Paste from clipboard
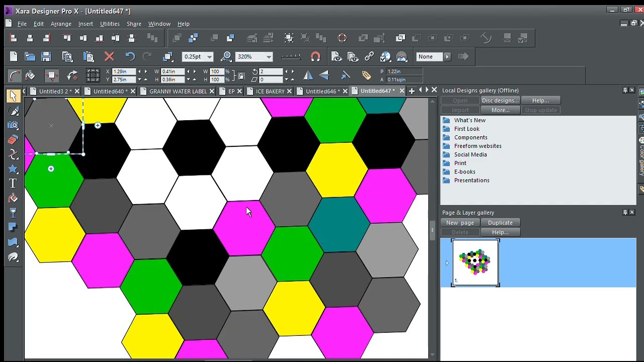 tap(88, 57)
